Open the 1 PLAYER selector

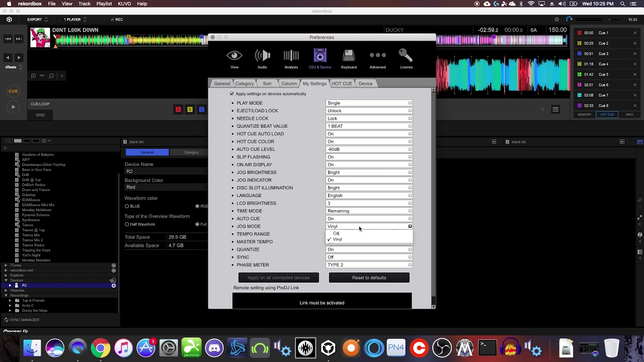(75, 20)
